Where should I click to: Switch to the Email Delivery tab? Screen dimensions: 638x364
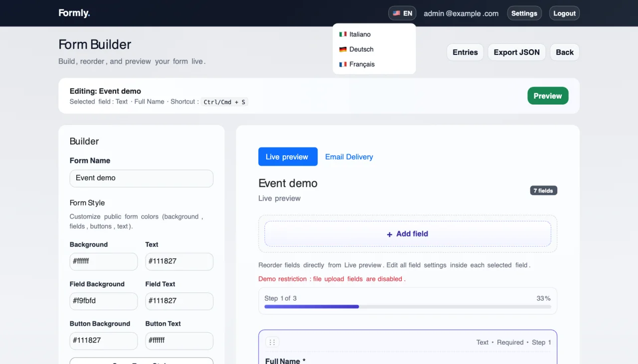[x=349, y=156]
